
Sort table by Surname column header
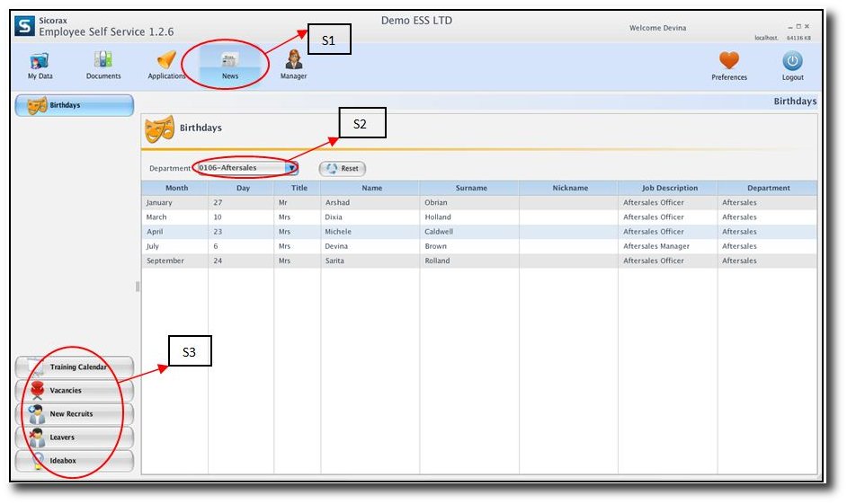tap(470, 188)
